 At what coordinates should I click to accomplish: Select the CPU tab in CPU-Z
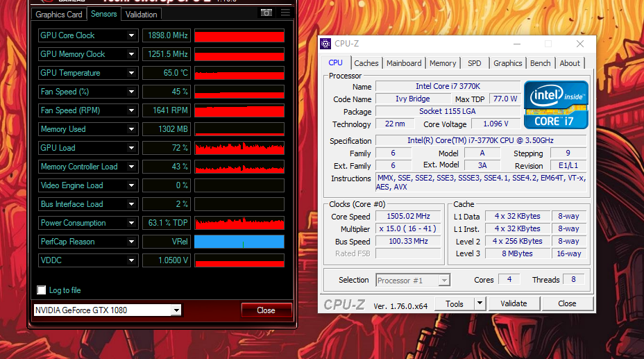336,62
